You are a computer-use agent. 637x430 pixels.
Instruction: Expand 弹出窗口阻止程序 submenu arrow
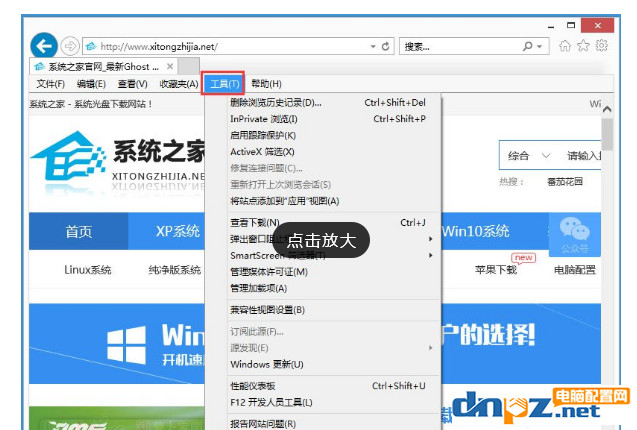point(431,239)
